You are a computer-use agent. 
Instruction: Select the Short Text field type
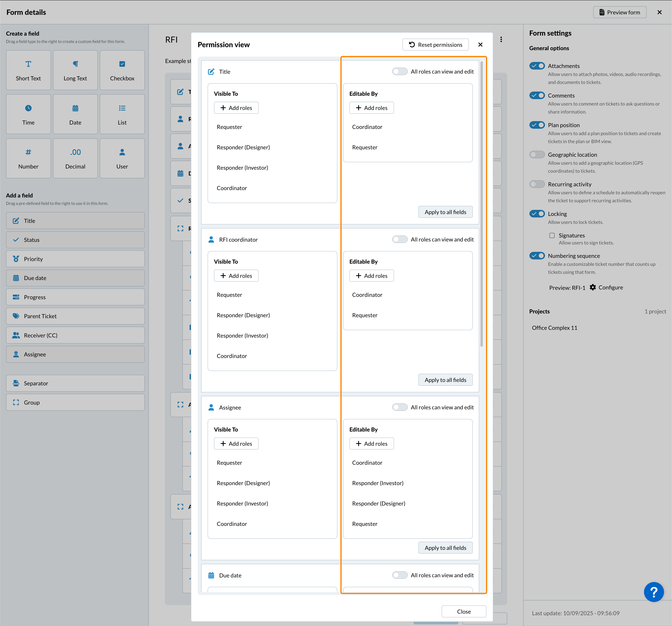[28, 70]
